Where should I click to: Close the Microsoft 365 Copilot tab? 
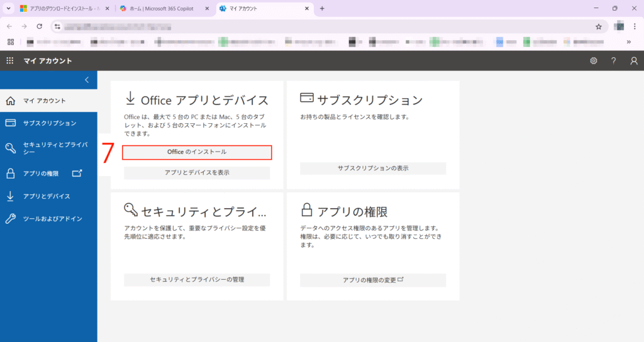(x=207, y=8)
